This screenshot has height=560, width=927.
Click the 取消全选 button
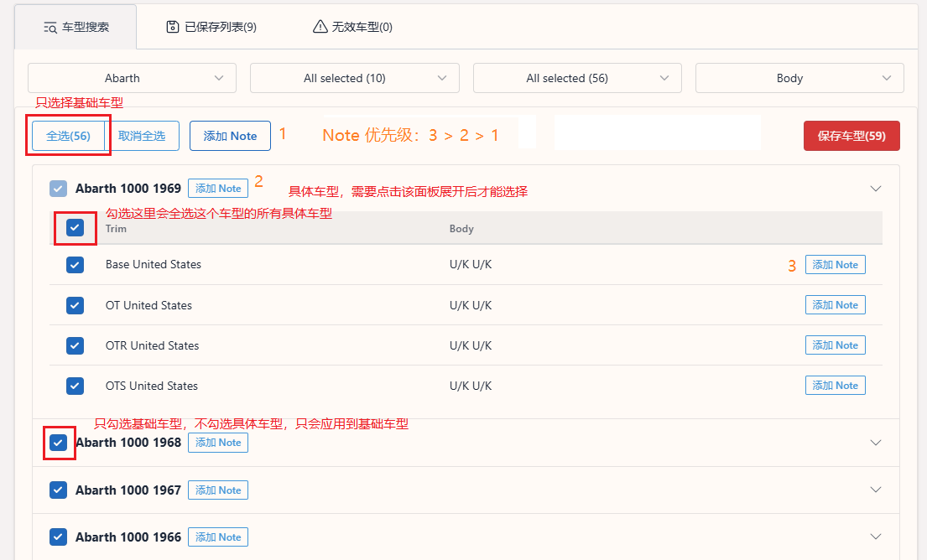coord(142,136)
